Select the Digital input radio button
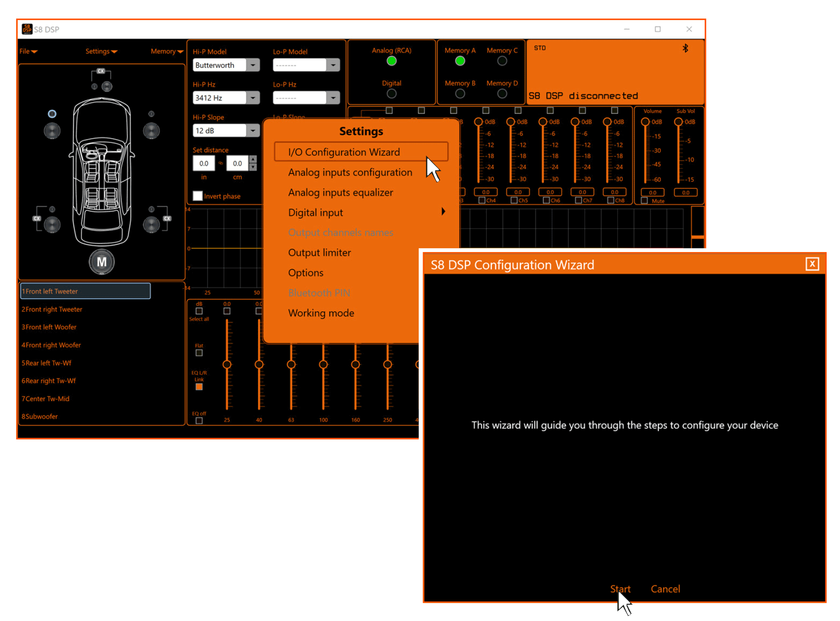840x621 pixels. click(x=391, y=94)
